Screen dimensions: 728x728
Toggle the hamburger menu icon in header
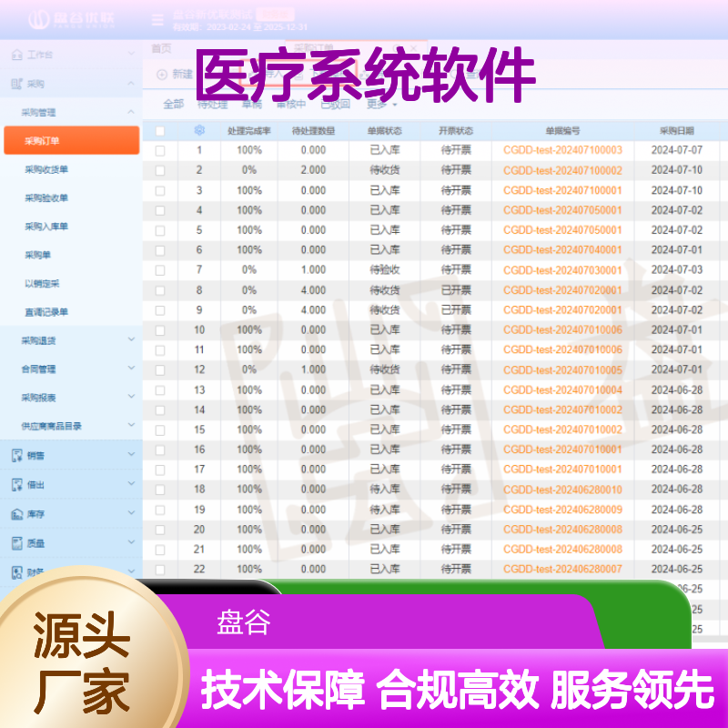pos(157,19)
